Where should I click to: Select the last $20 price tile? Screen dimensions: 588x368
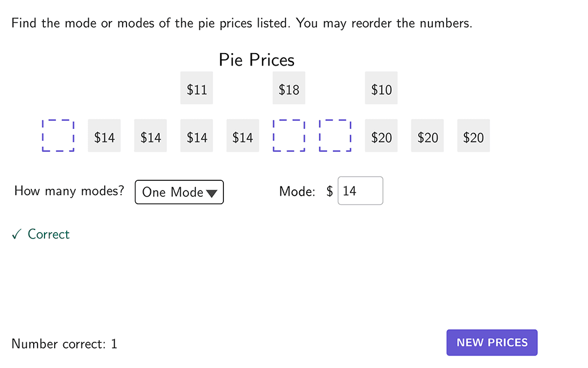[x=473, y=135]
